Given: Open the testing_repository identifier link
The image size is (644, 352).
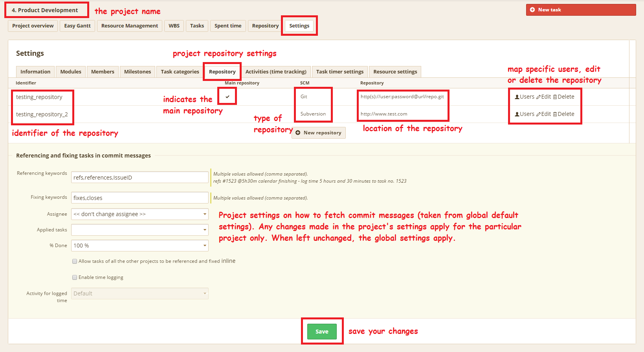Looking at the screenshot, I should coord(39,97).
